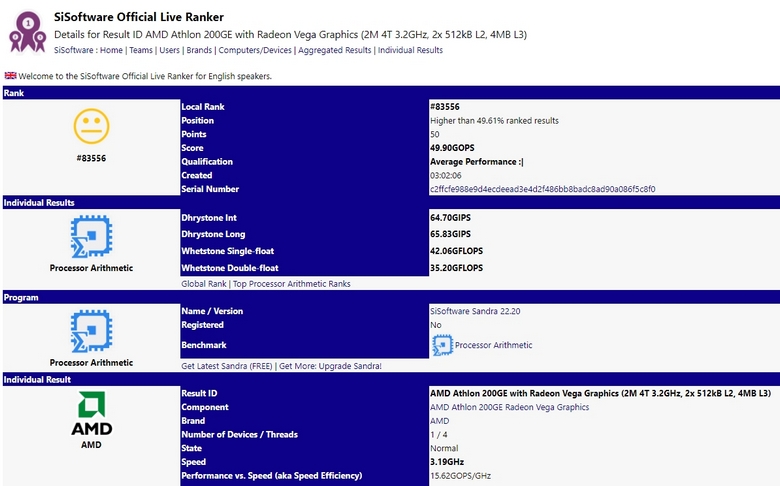Click the Score value 49.90GOPS
Image resolution: width=780 pixels, height=486 pixels.
tap(452, 148)
